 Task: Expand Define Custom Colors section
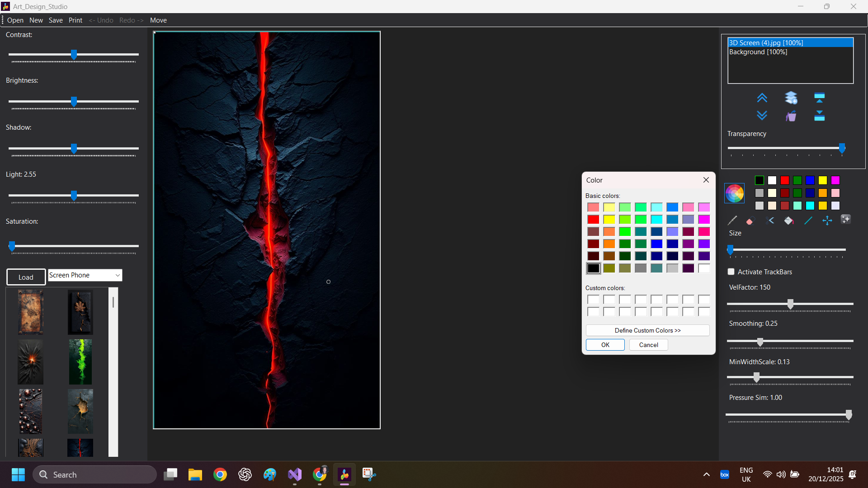pyautogui.click(x=647, y=330)
